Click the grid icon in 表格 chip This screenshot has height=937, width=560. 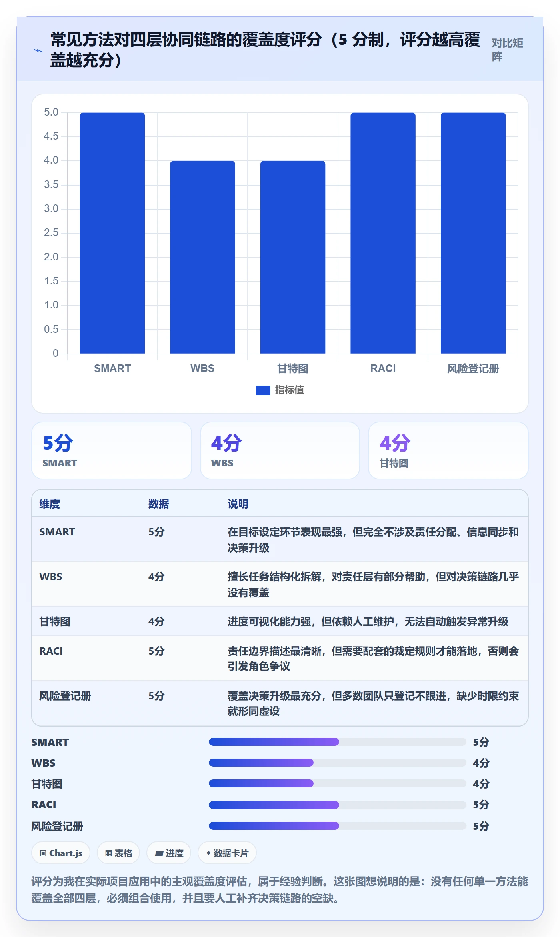pos(108,853)
